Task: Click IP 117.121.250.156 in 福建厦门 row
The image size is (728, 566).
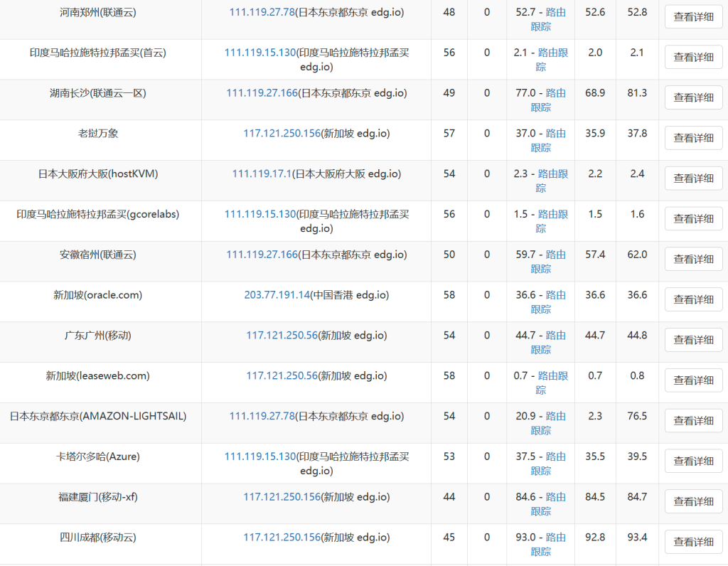Action: coord(282,497)
